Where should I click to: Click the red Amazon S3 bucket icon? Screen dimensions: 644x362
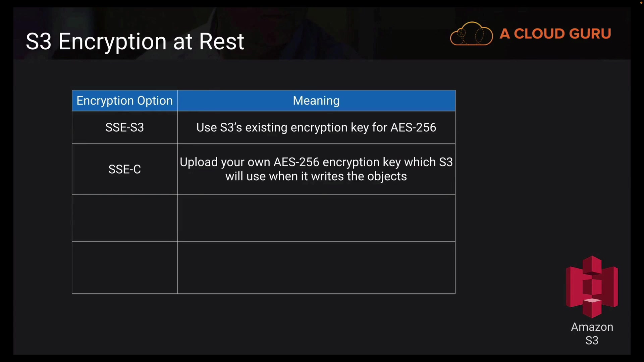[592, 287]
